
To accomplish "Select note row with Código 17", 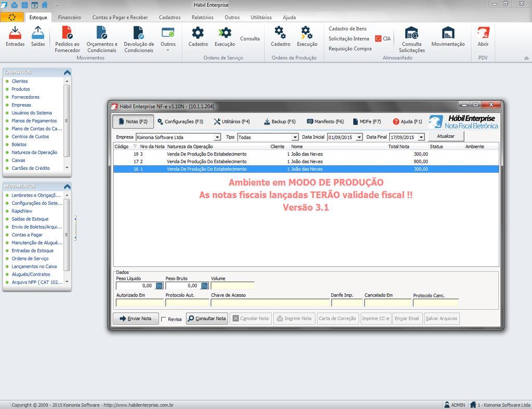I will tap(306, 162).
